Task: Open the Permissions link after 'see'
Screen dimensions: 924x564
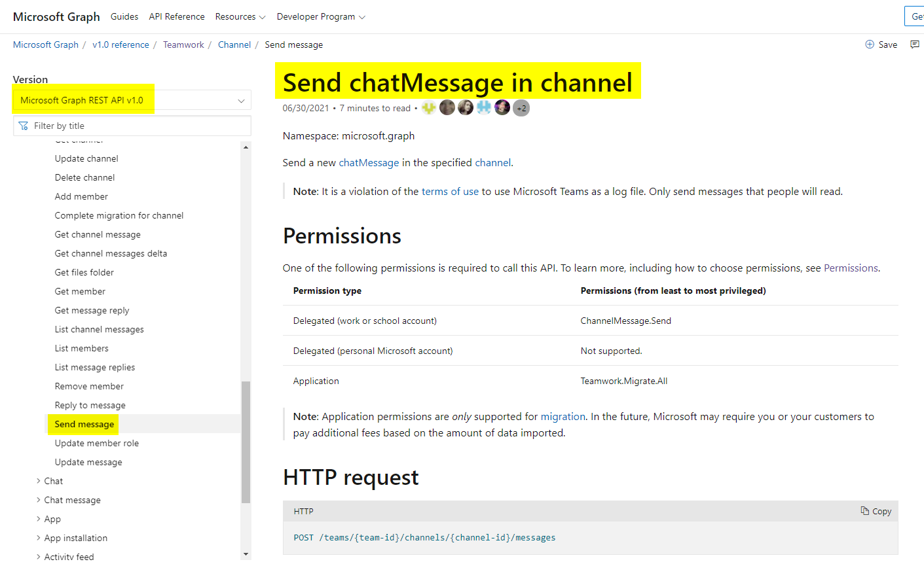Action: pyautogui.click(x=851, y=268)
